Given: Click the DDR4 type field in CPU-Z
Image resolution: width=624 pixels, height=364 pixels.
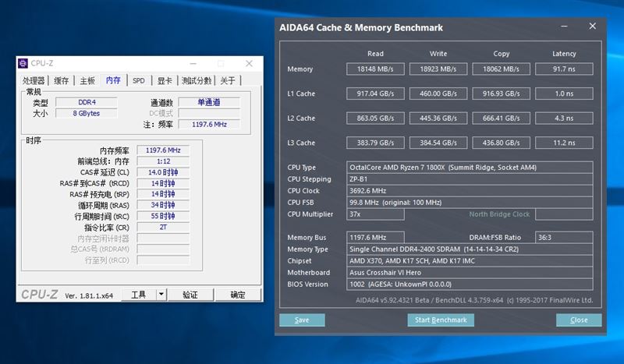Looking at the screenshot, I should 87,102.
